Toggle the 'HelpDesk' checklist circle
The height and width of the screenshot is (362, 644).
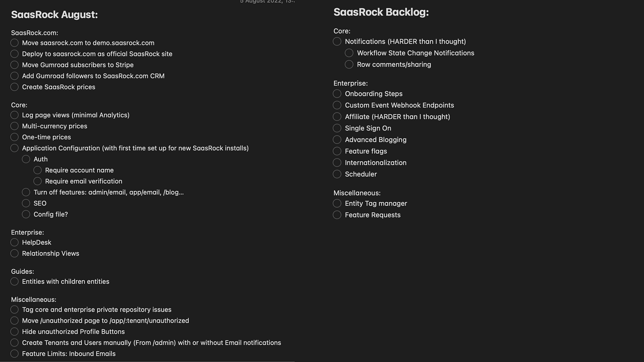pos(14,242)
